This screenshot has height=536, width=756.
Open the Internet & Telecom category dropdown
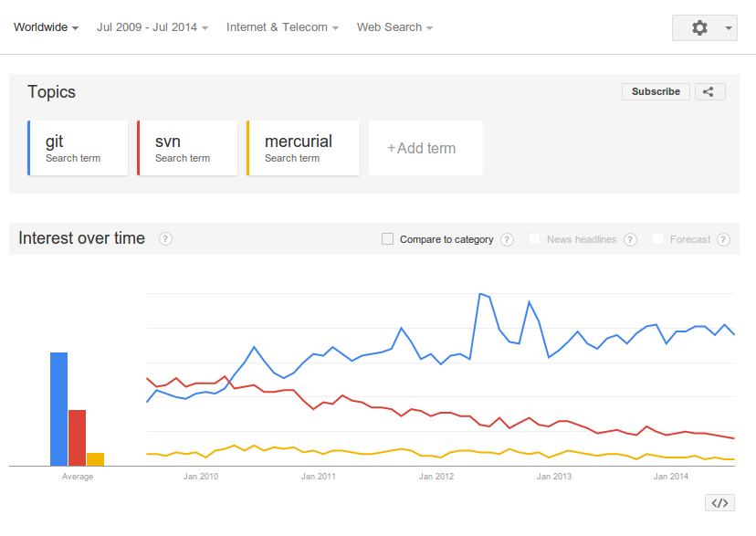tap(282, 27)
